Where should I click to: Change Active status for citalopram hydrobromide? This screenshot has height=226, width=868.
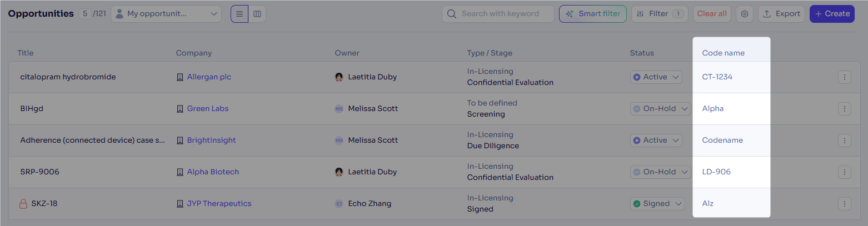(656, 77)
